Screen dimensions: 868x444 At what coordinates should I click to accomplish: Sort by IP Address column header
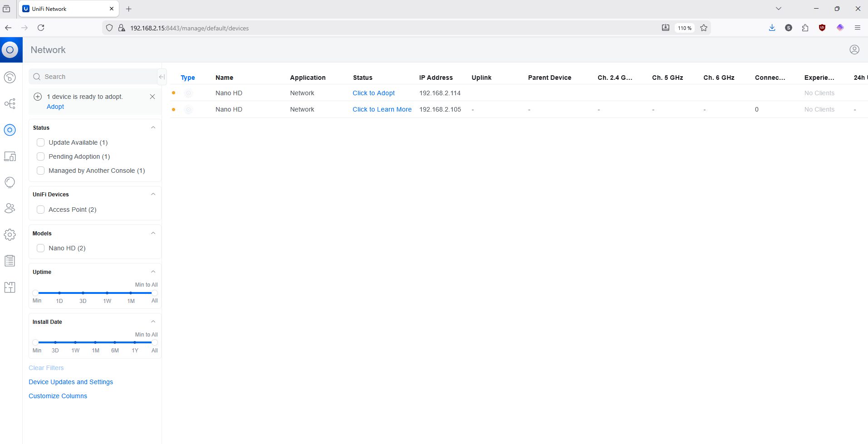(436, 78)
